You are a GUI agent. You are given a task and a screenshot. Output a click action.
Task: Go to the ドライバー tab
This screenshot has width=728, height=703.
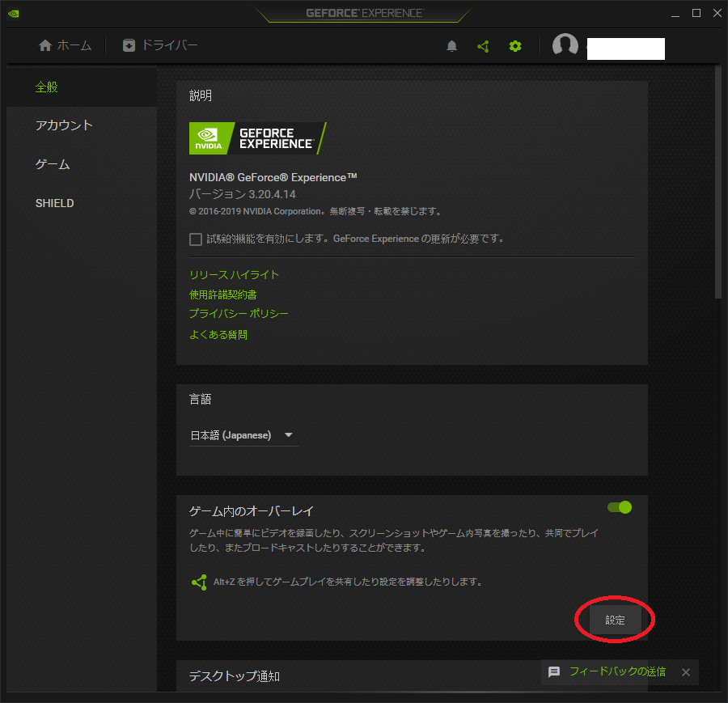pyautogui.click(x=160, y=45)
